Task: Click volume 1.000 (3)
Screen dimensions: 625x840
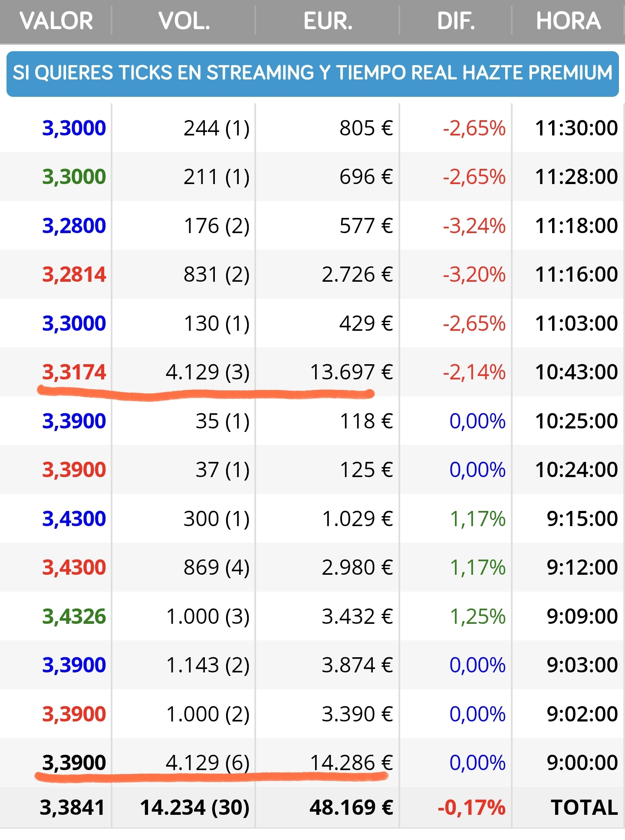Action: click(208, 616)
